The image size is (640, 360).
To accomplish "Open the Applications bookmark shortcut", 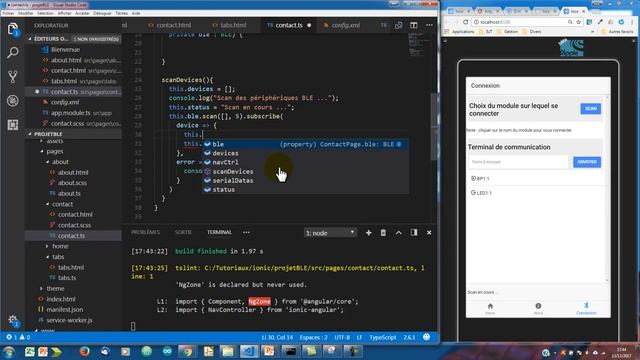I will click(459, 32).
